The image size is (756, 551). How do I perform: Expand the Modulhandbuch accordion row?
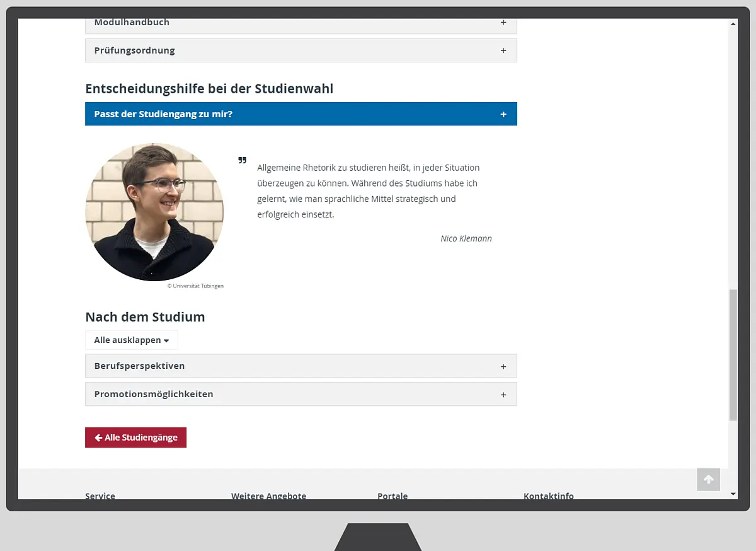(x=301, y=25)
